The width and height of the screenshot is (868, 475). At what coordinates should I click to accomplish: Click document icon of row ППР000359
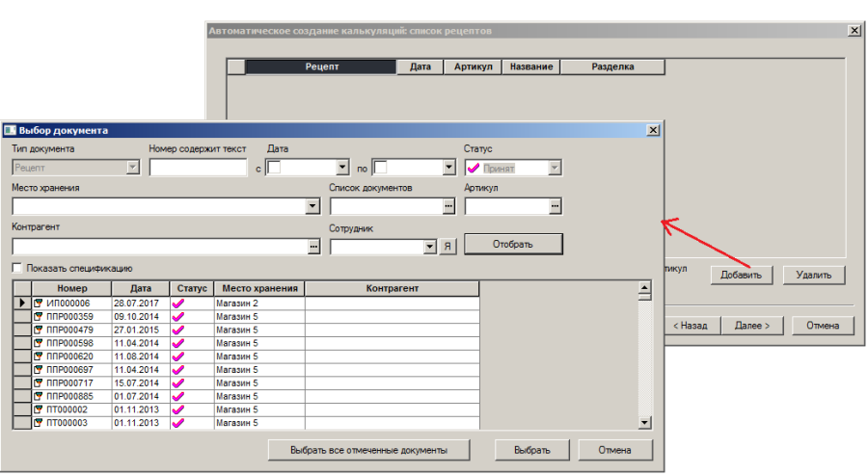coord(39,316)
